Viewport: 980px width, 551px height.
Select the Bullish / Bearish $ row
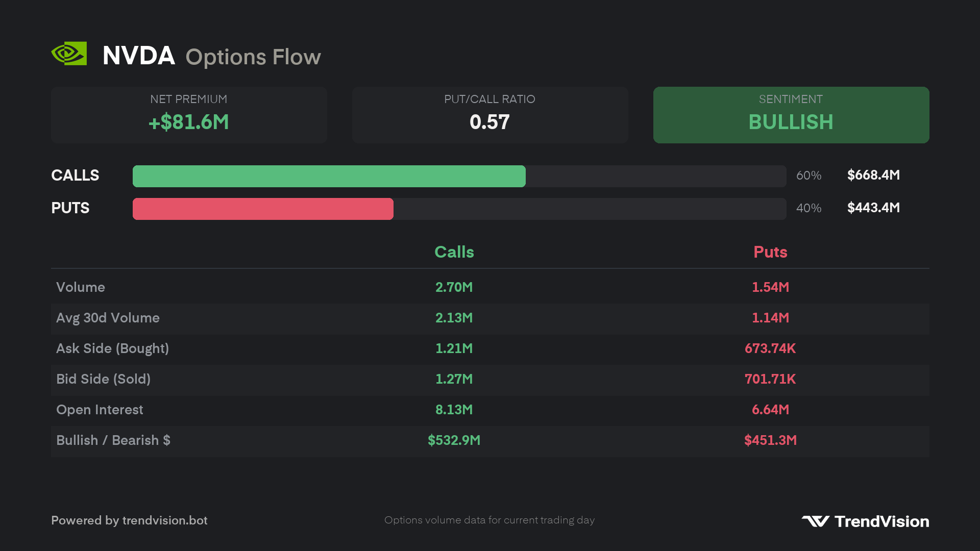pyautogui.click(x=490, y=441)
